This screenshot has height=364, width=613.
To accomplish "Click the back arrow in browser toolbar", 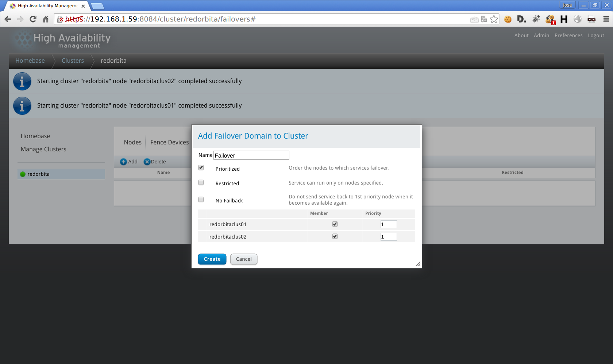I will (x=8, y=19).
